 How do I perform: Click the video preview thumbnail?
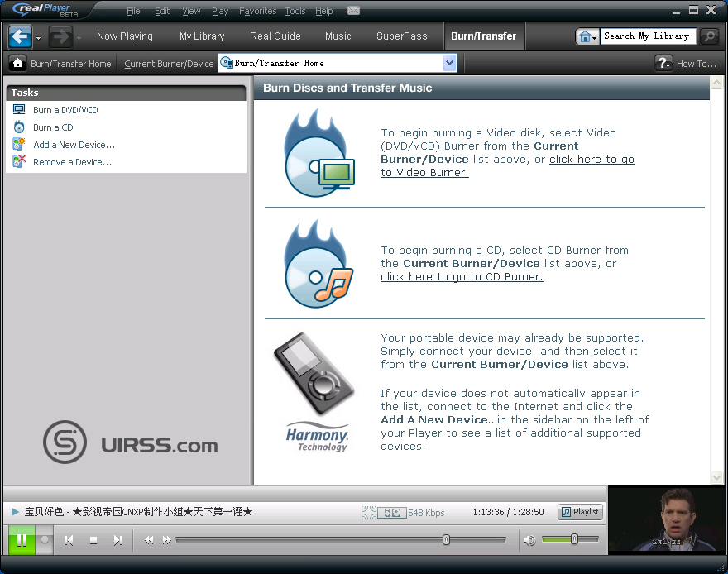[666, 519]
